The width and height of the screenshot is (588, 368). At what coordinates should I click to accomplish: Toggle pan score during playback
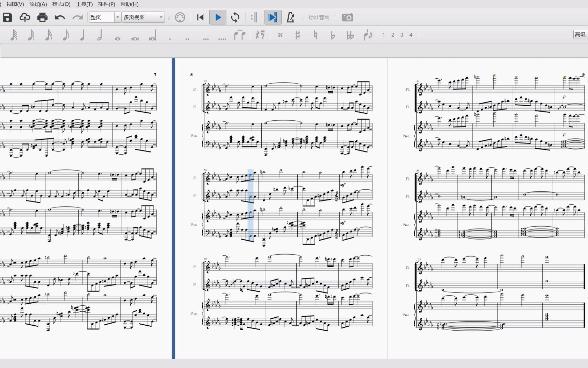pos(273,17)
